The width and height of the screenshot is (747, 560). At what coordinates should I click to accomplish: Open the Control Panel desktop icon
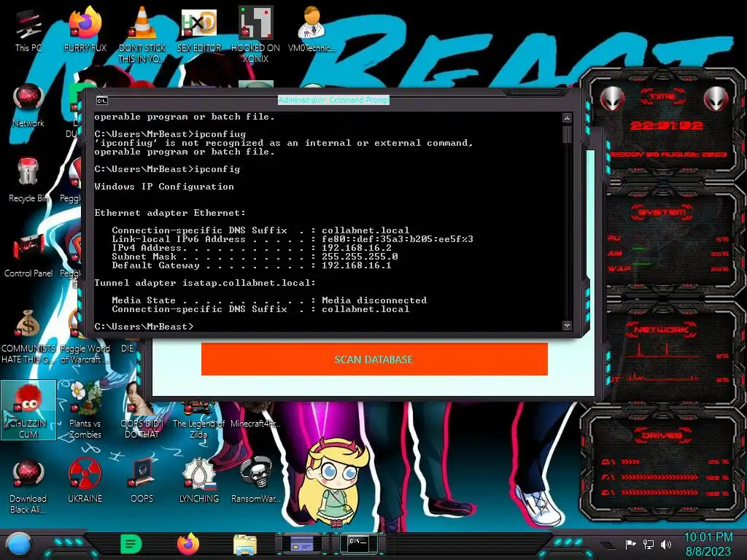28,254
